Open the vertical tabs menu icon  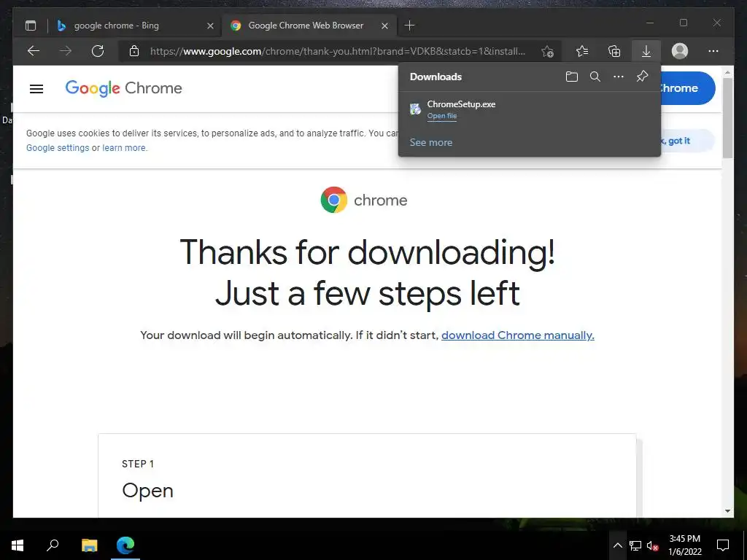pyautogui.click(x=31, y=26)
